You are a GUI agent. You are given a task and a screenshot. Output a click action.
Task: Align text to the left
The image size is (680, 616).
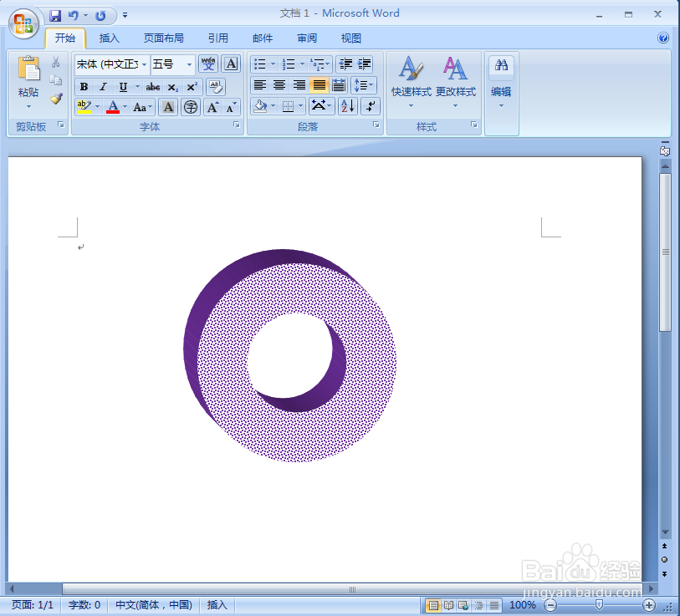point(260,85)
